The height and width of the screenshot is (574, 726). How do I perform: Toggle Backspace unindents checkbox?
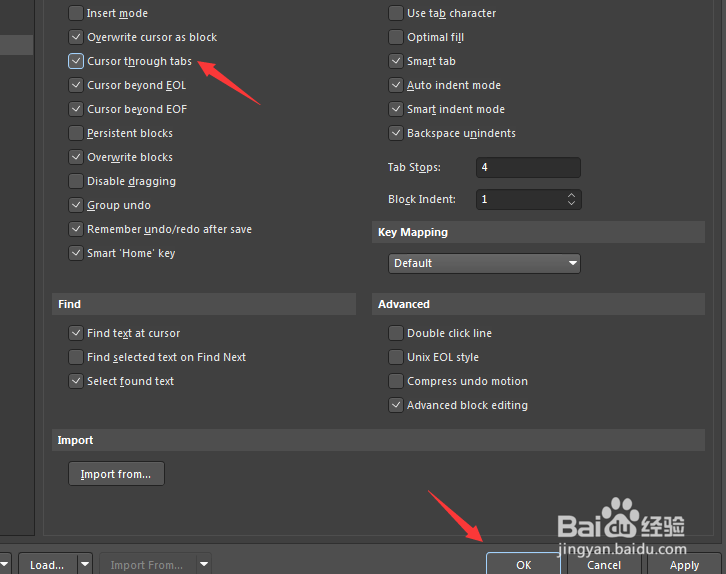[395, 133]
